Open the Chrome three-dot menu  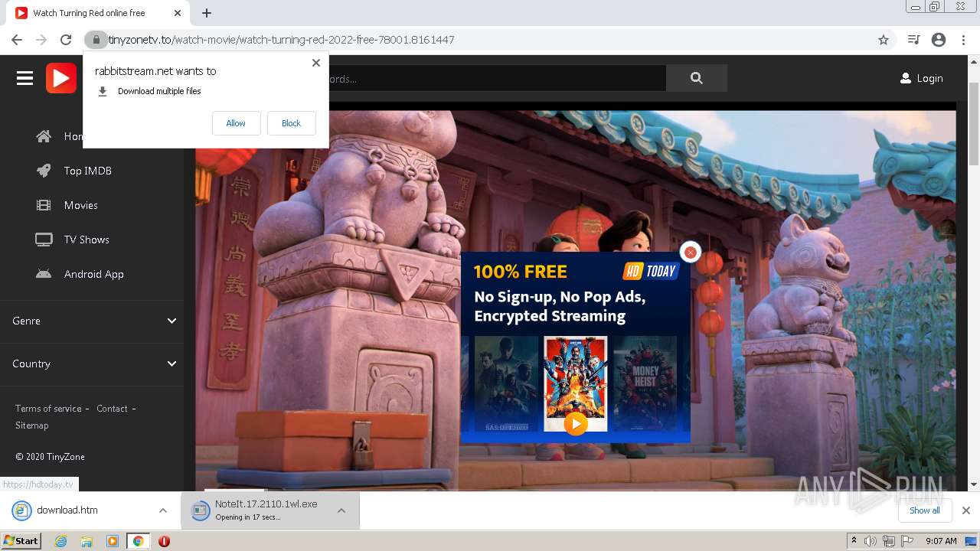[964, 40]
